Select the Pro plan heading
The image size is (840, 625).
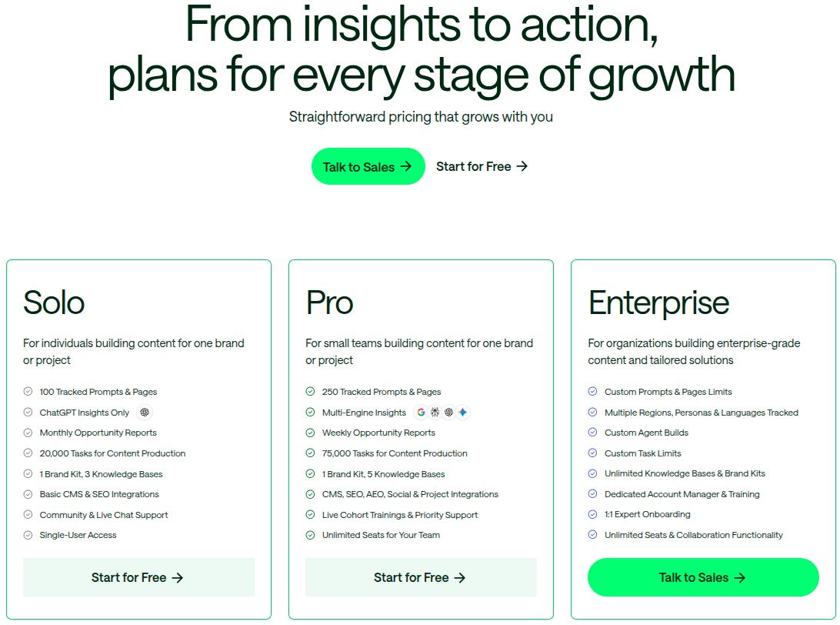pos(329,302)
